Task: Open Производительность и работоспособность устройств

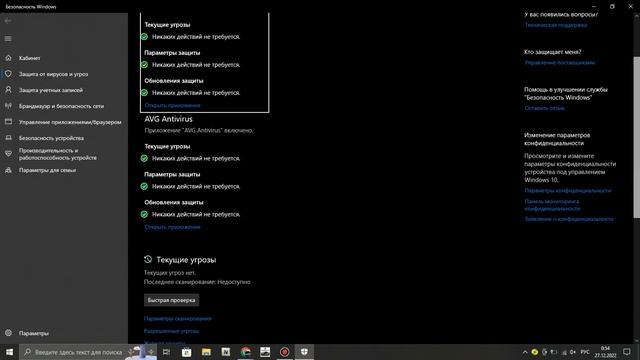Action: pos(58,154)
